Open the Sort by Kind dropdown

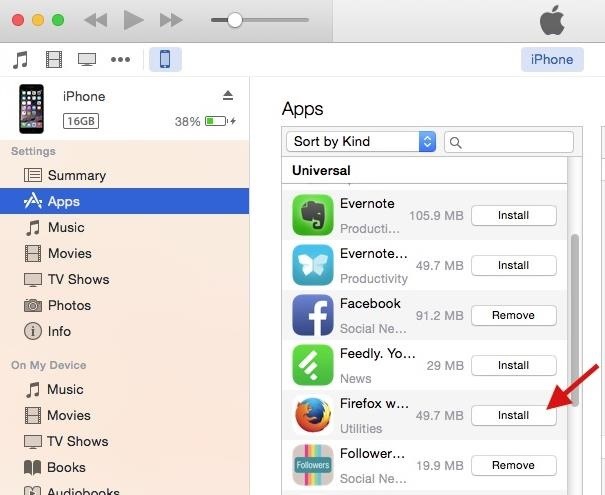coord(360,142)
